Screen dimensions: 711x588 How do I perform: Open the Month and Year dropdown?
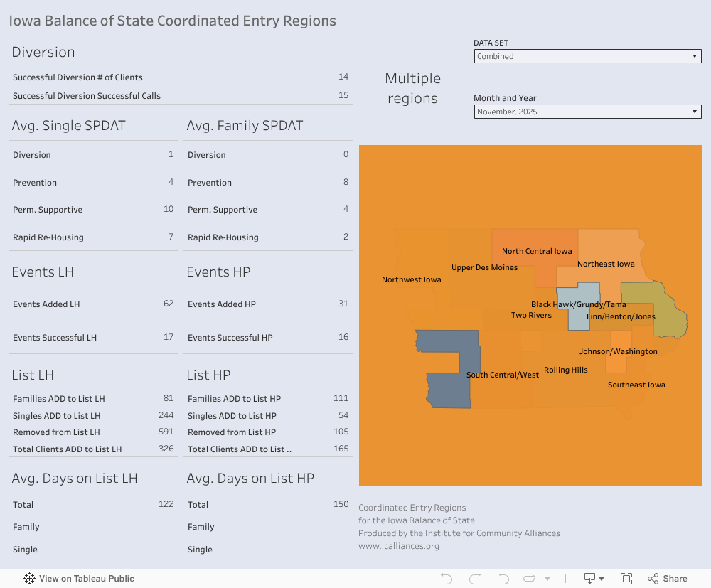[587, 112]
